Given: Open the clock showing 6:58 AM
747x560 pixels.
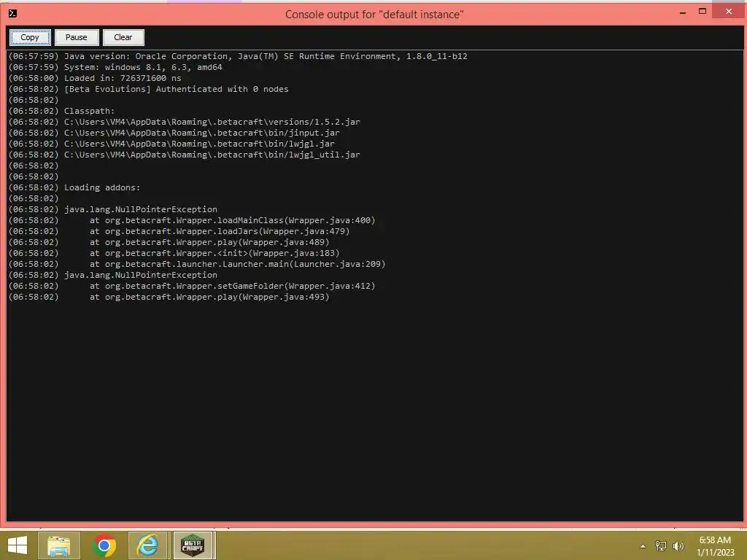Looking at the screenshot, I should coord(715,546).
